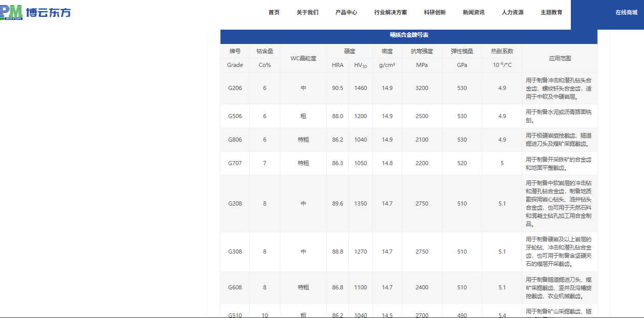Select grade cell G608
Screen dimensions: 644x318
pos(235,287)
